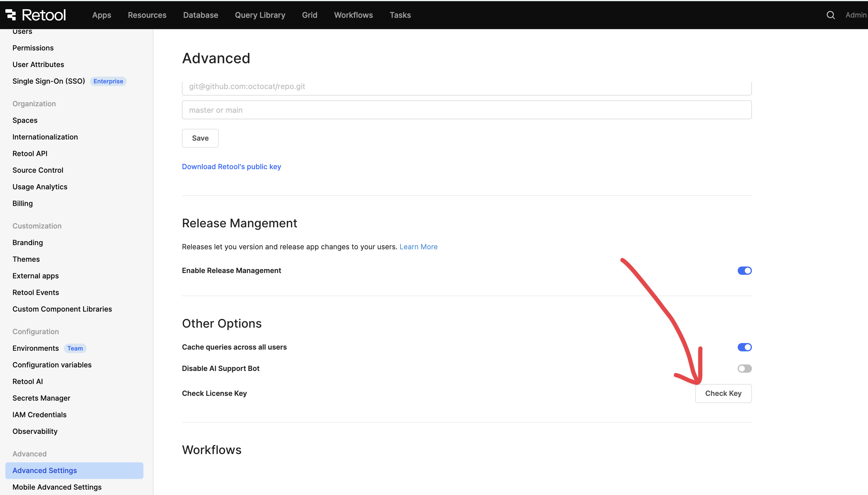Open Retool AI settings

(28, 382)
